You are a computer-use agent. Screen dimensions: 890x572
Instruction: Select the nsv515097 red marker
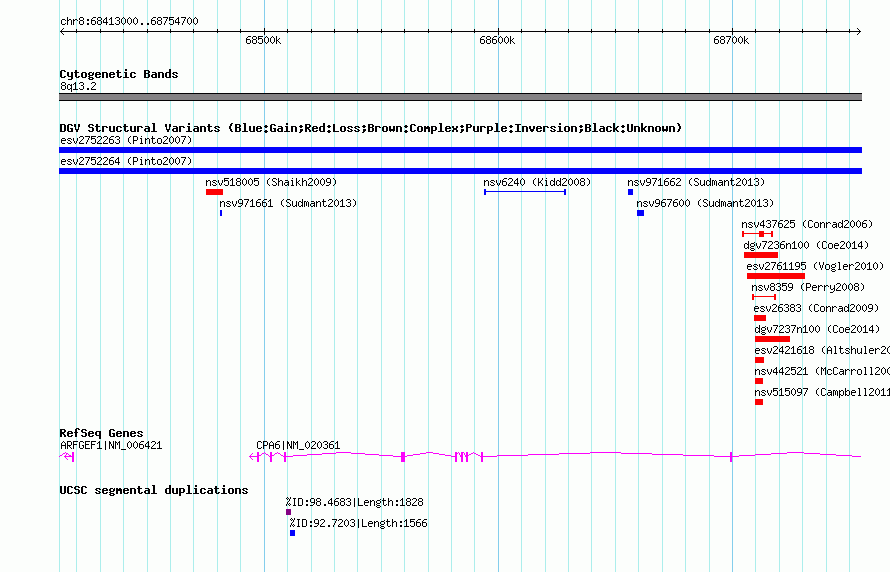click(759, 402)
